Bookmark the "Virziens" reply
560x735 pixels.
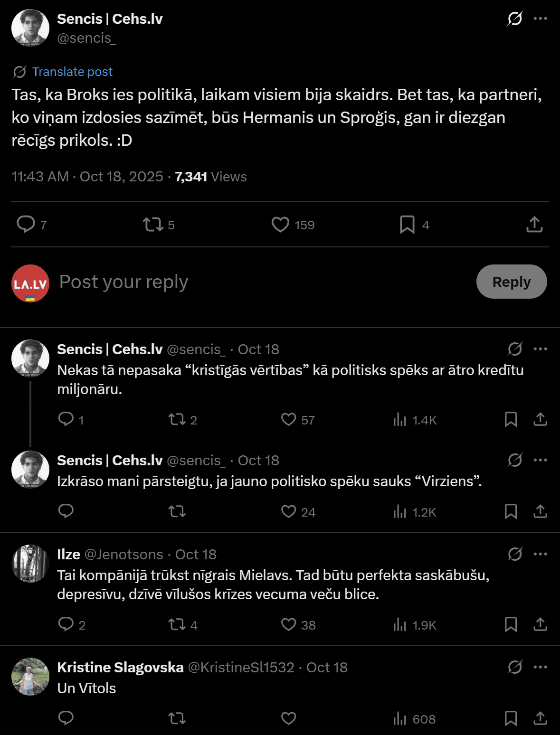[x=511, y=511]
